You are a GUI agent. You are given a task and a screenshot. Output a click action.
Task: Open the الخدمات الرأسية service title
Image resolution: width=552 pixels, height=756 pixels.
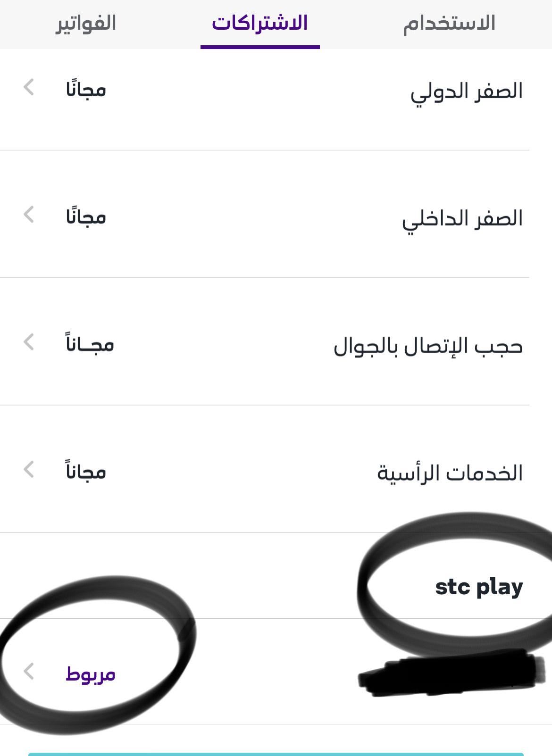point(450,473)
